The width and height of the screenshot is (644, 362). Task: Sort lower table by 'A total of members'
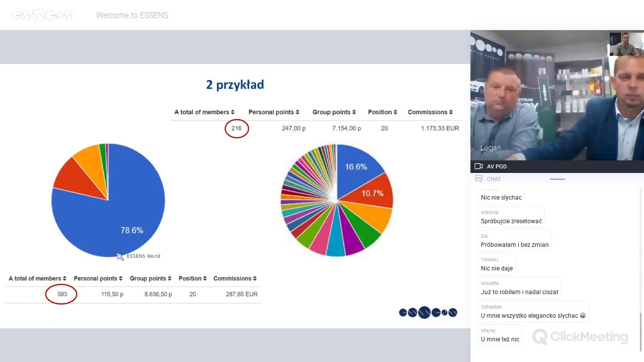38,279
